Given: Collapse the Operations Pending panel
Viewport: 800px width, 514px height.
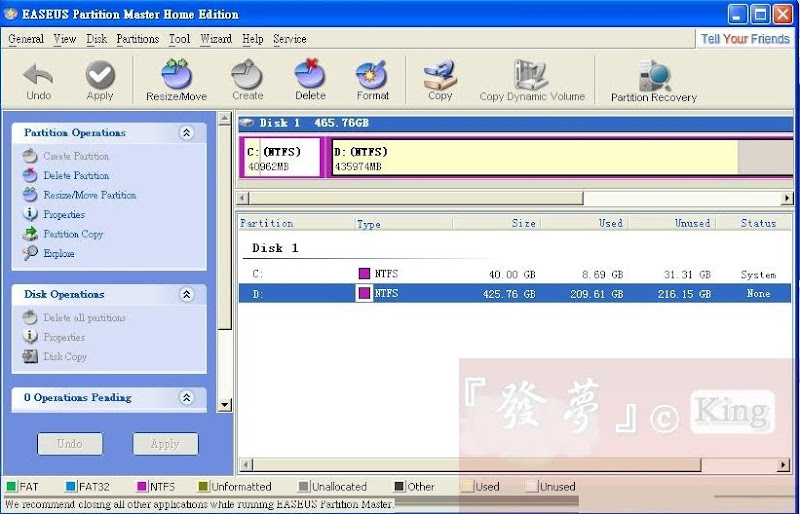Looking at the screenshot, I should coord(187,398).
